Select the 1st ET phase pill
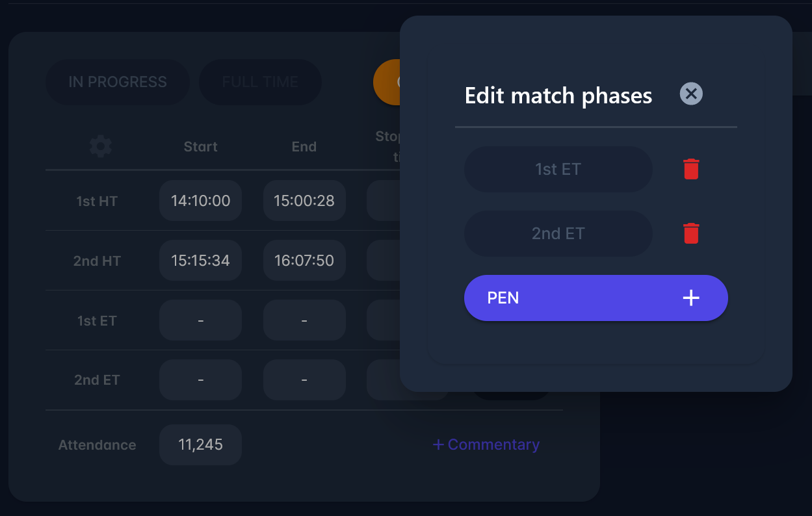The width and height of the screenshot is (812, 516). coord(558,169)
